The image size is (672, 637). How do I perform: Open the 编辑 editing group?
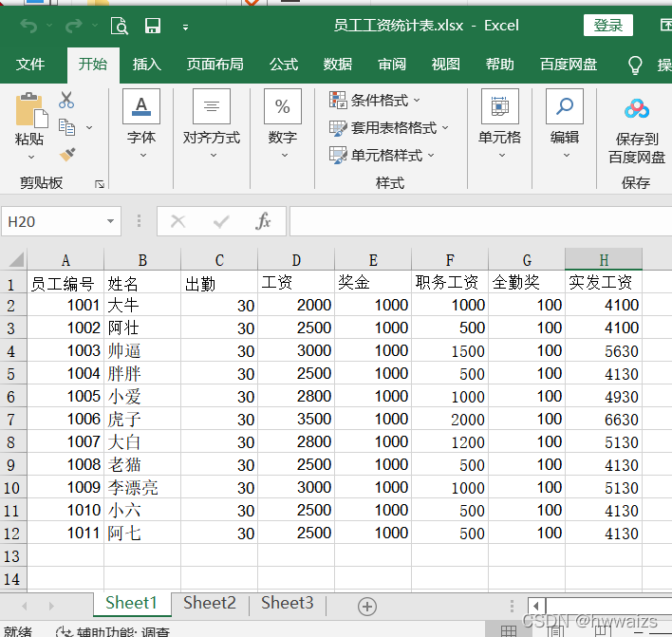[565, 123]
